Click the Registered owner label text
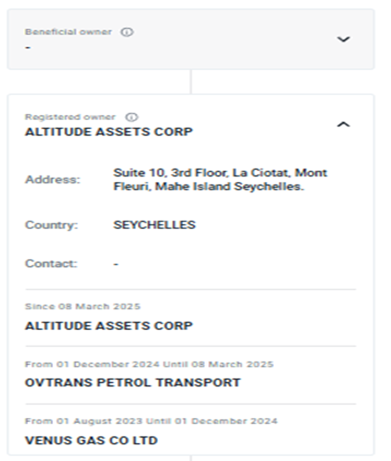The image size is (391, 461). point(70,117)
